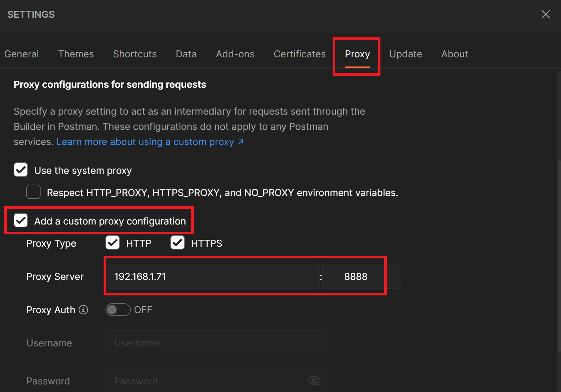
Task: Enable Respect HTTP_PROXY environment variables checkbox
Action: 34,192
